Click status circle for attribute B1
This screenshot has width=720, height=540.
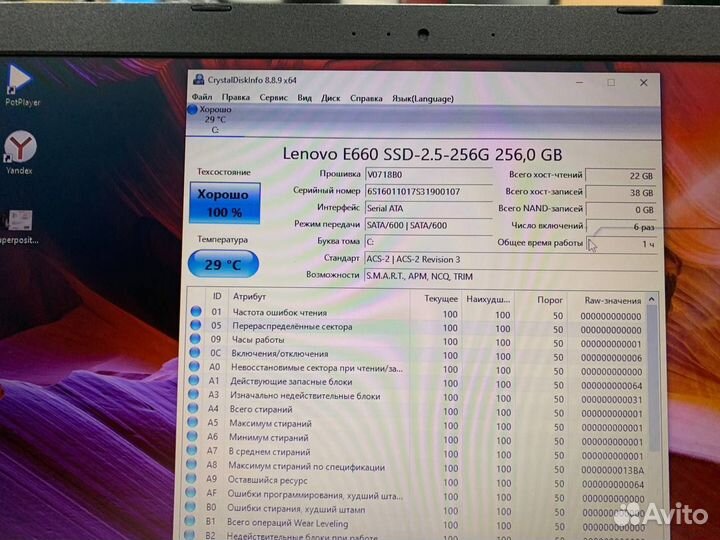pyautogui.click(x=189, y=521)
